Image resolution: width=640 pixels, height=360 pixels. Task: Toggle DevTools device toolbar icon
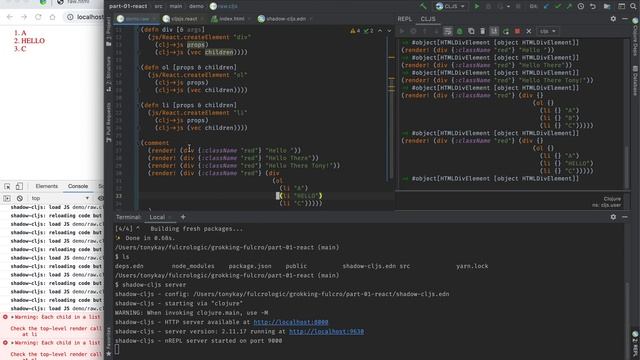pyautogui.click(x=19, y=186)
